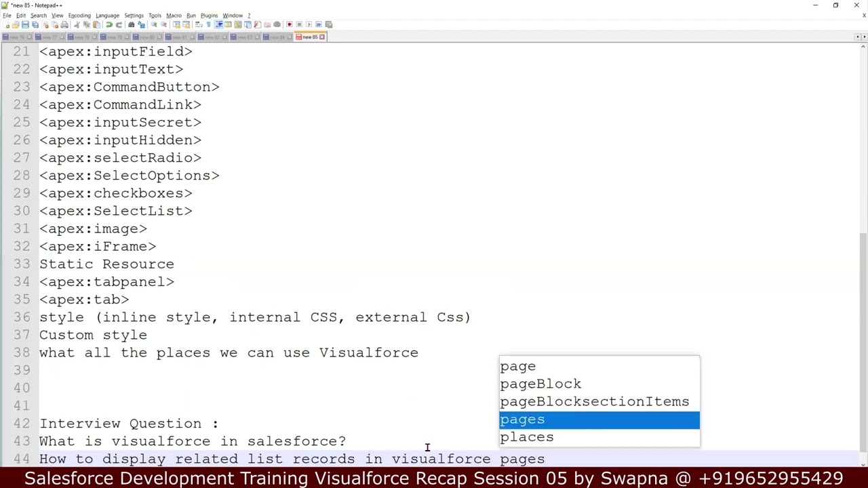Screen dimensions: 868x488
Task: Open the File menu
Action: pos(7,15)
